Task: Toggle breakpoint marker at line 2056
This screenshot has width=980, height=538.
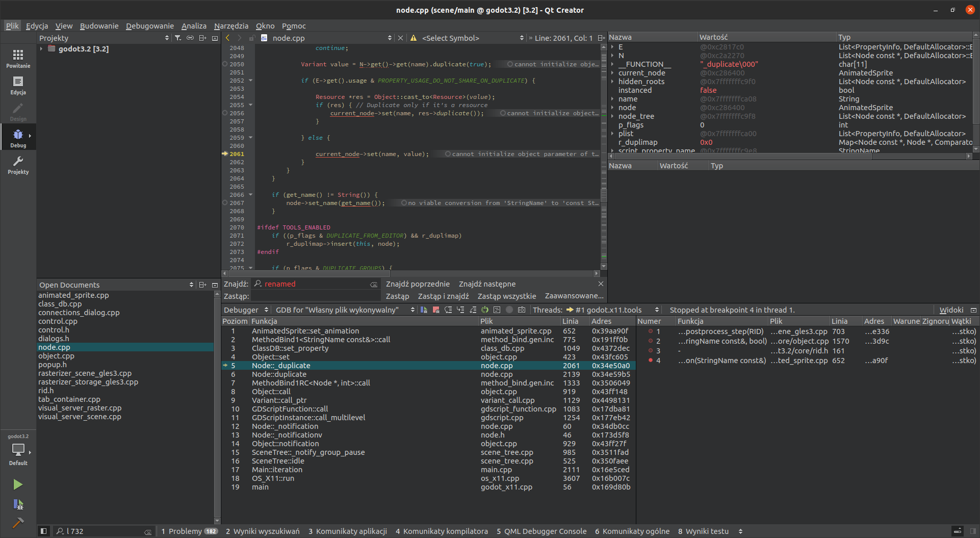Action: coord(225,113)
